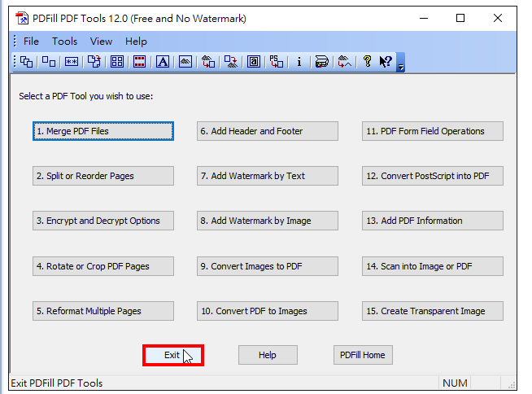
Task: Click the Exit button
Action: [x=173, y=355]
